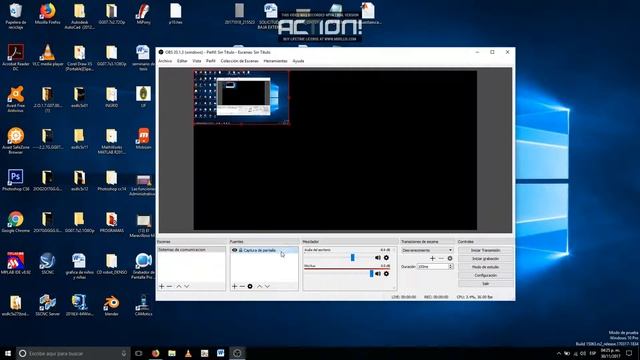Viewport: 640px width, 360px height.
Task: Add a source with the Fuentes plus icon
Action: click(234, 287)
